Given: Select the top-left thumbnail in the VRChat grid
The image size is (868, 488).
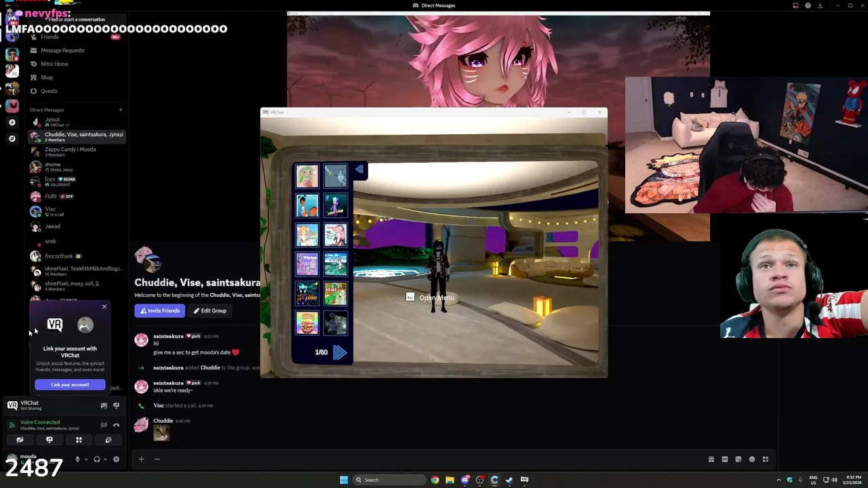Looking at the screenshot, I should (307, 176).
